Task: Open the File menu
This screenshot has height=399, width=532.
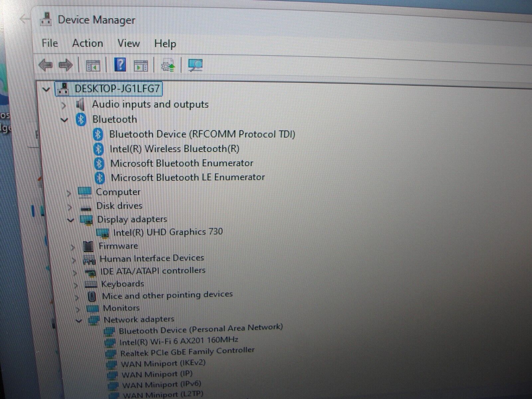Action: 50,43
